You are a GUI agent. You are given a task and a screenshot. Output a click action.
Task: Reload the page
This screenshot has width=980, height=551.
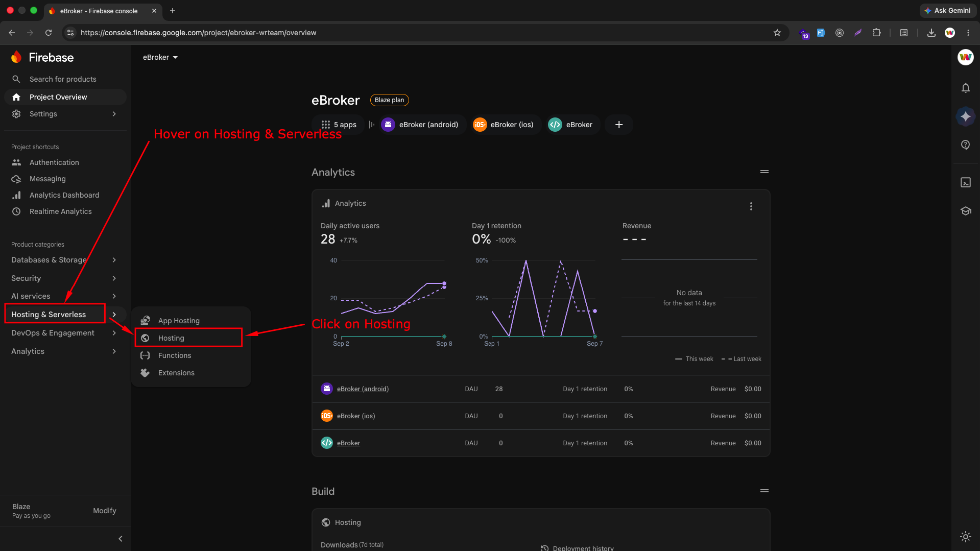49,33
